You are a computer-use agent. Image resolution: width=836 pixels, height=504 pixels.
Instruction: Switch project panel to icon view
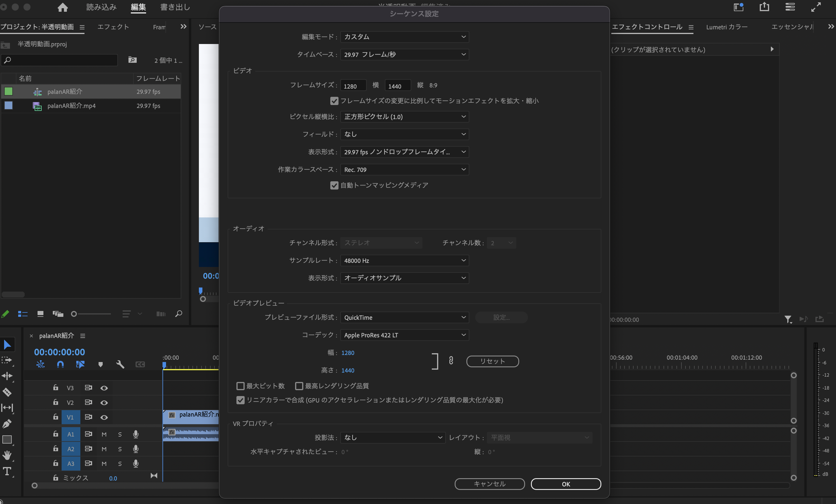(x=40, y=314)
